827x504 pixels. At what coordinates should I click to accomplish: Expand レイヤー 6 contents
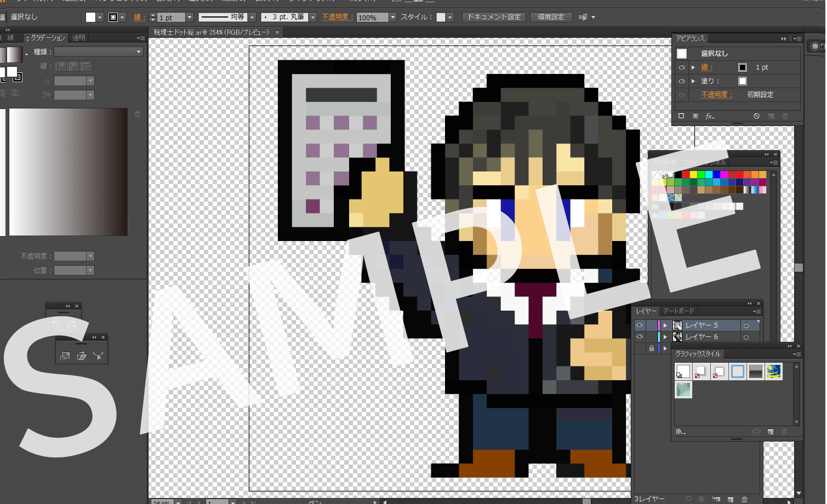click(665, 337)
